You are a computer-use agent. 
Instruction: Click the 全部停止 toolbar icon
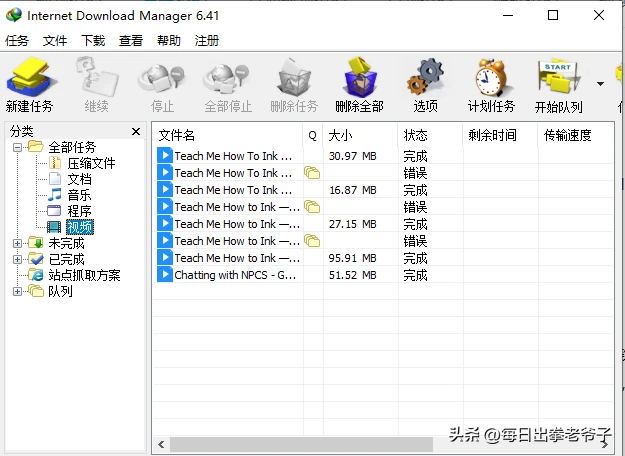(x=226, y=78)
